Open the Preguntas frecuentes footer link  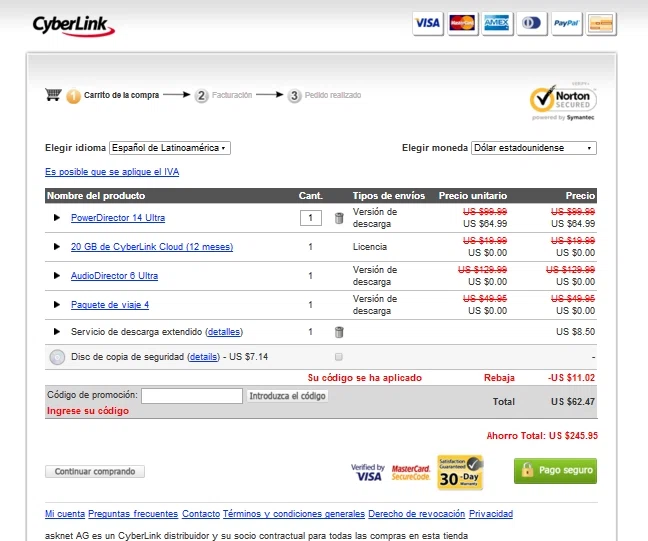pos(133,514)
